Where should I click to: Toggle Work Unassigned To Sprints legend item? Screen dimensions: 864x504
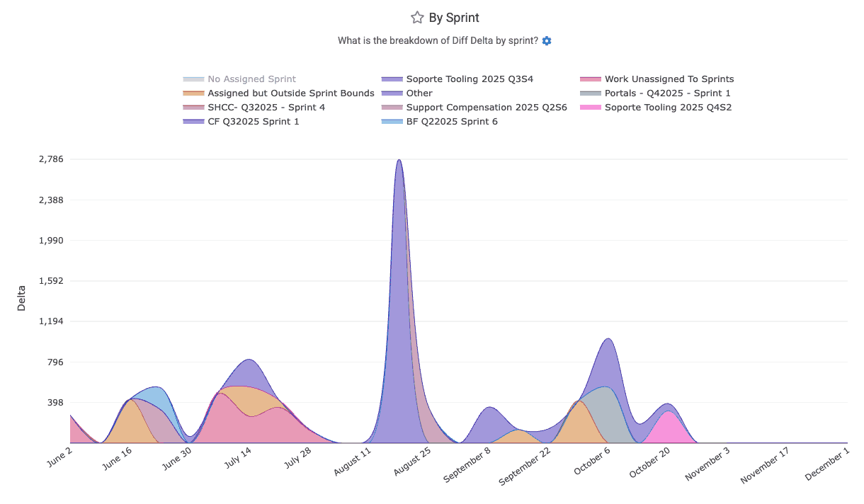[x=669, y=79]
